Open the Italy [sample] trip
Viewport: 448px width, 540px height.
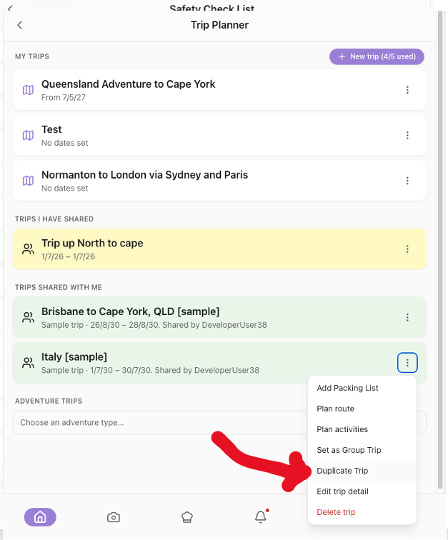tap(220, 363)
